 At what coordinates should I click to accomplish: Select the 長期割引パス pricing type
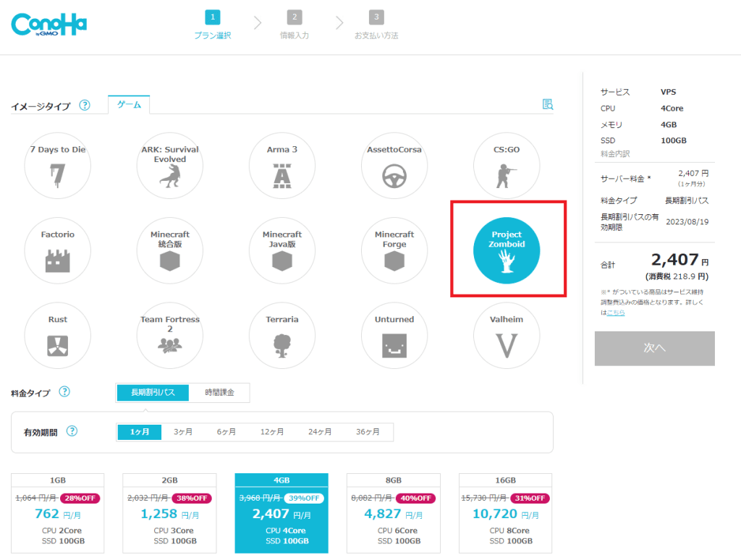(x=153, y=392)
